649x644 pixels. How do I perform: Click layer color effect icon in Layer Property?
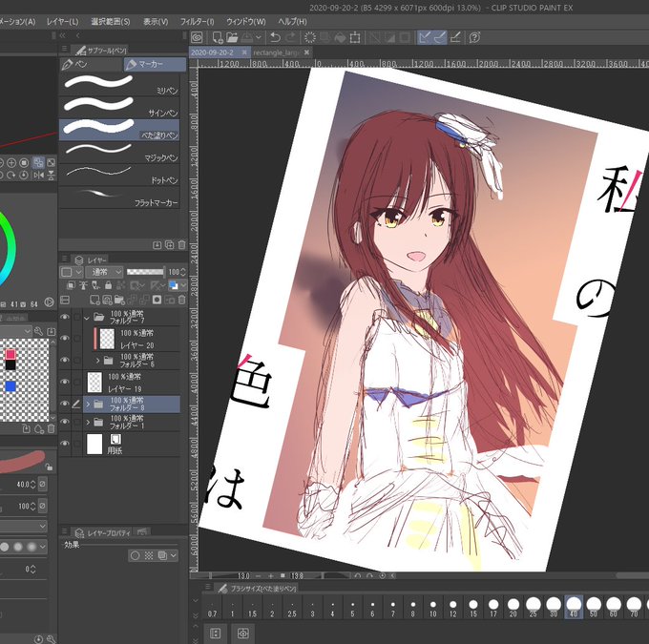(162, 555)
